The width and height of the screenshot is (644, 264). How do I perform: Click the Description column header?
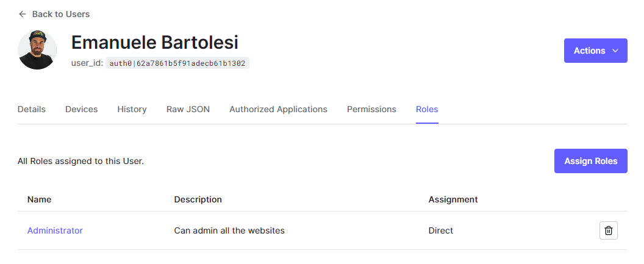(x=198, y=199)
